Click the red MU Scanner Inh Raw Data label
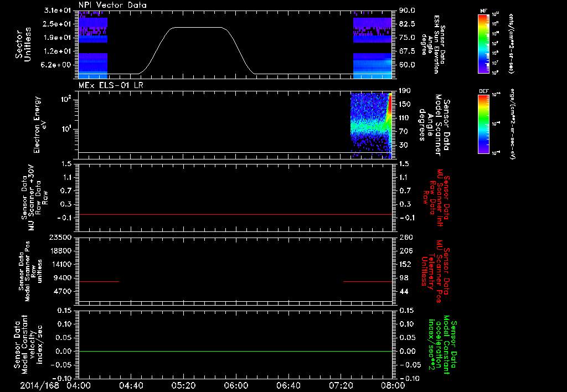 pyautogui.click(x=436, y=198)
